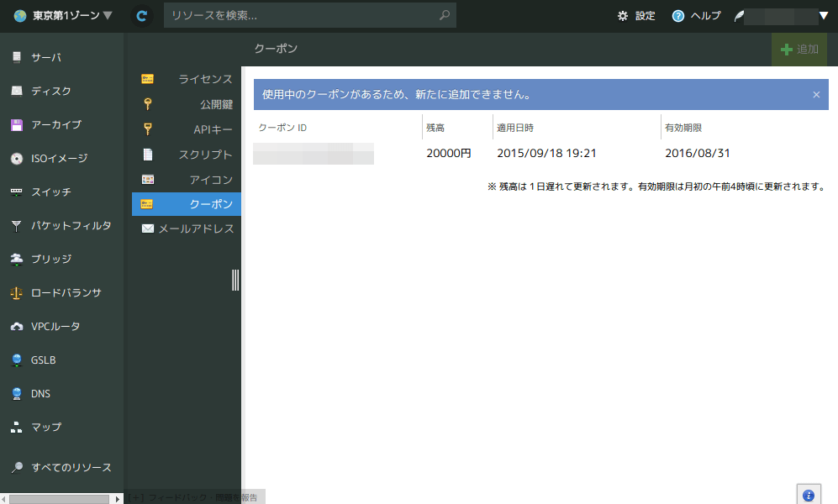838x504 pixels.
Task: Click the ISOイメージ disc icon
Action: pyautogui.click(x=17, y=159)
